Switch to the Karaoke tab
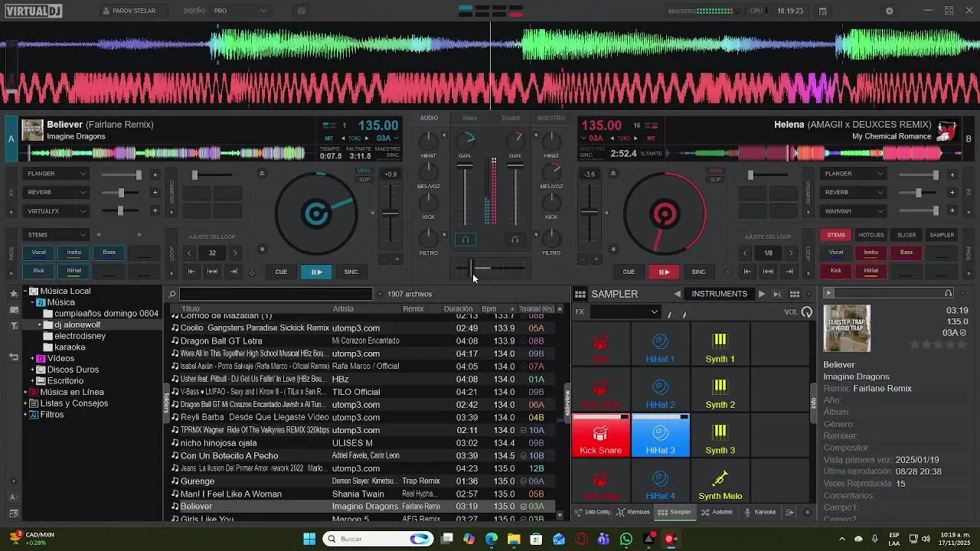The width and height of the screenshot is (980, 551). click(x=759, y=512)
